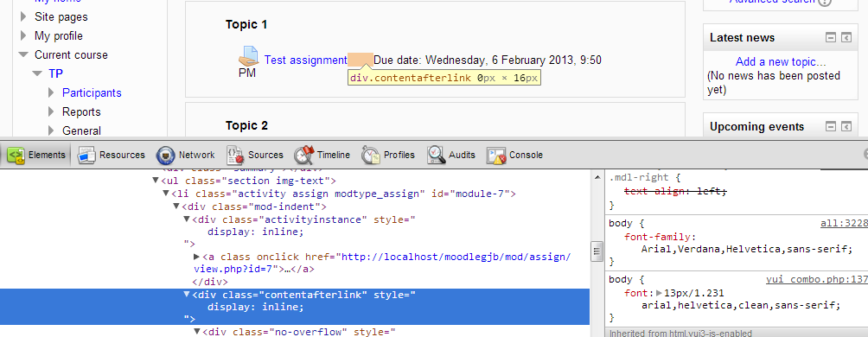This screenshot has width=868, height=337.
Task: Switch to the Timeline tab label
Action: point(334,155)
